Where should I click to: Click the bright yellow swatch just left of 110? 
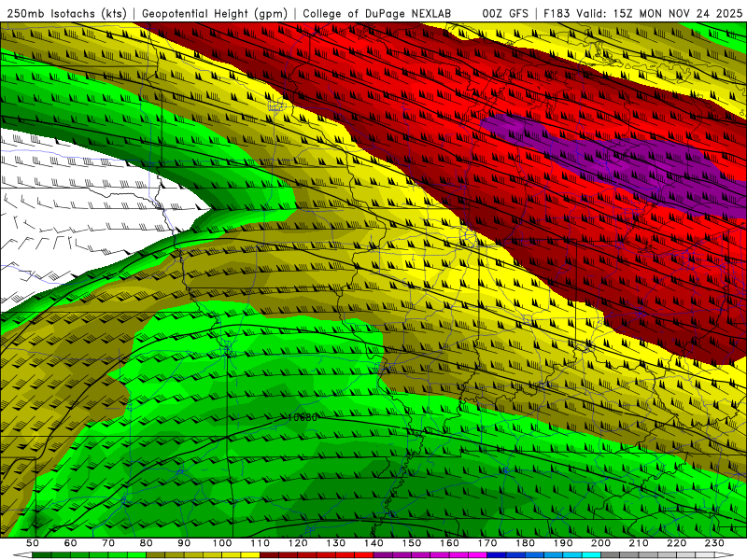click(250, 555)
